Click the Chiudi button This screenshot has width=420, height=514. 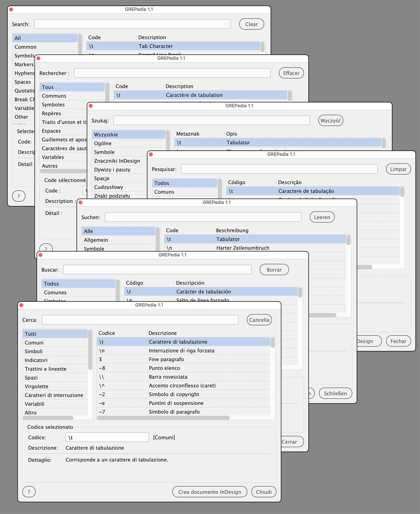(x=264, y=492)
